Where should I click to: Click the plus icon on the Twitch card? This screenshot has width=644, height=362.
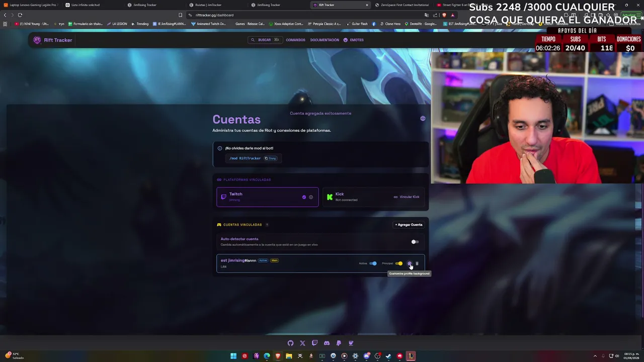[x=311, y=197]
